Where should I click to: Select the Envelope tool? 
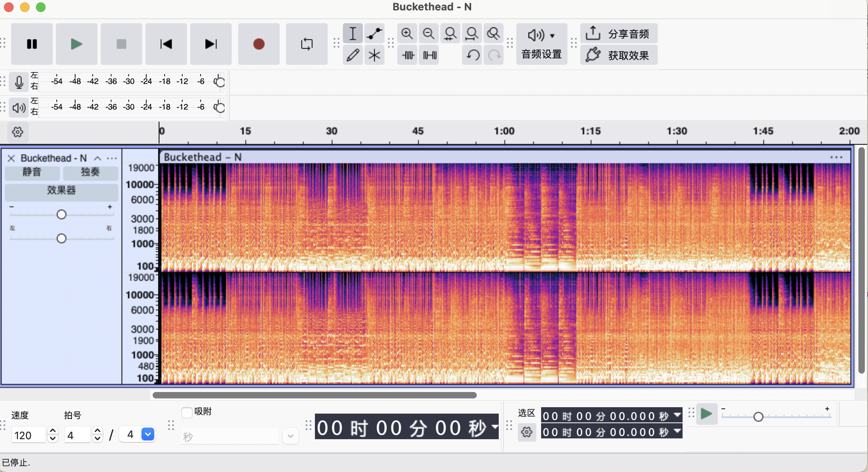[374, 34]
